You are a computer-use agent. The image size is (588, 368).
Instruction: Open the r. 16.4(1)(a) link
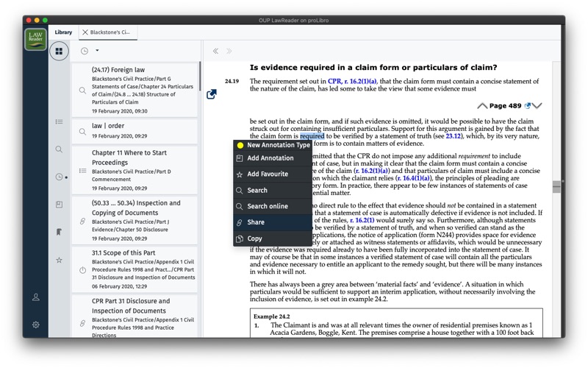[x=414, y=178]
